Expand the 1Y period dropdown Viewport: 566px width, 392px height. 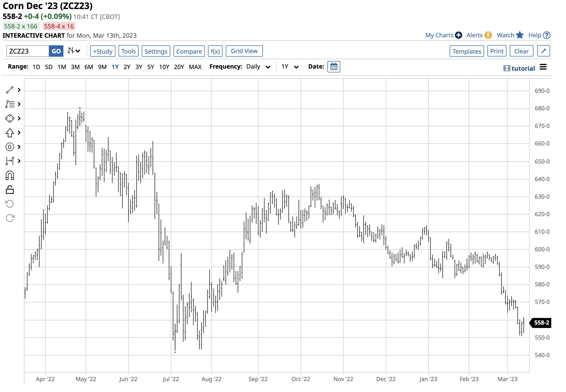tap(290, 67)
